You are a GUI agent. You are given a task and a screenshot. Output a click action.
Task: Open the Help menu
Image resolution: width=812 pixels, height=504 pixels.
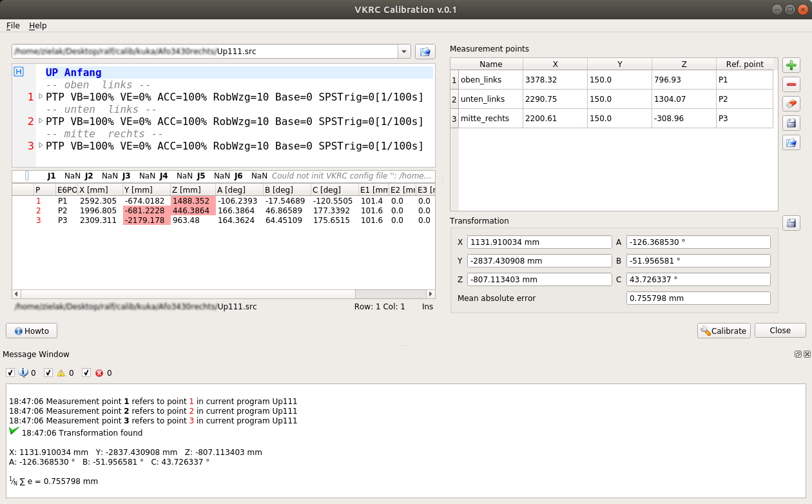pyautogui.click(x=38, y=26)
